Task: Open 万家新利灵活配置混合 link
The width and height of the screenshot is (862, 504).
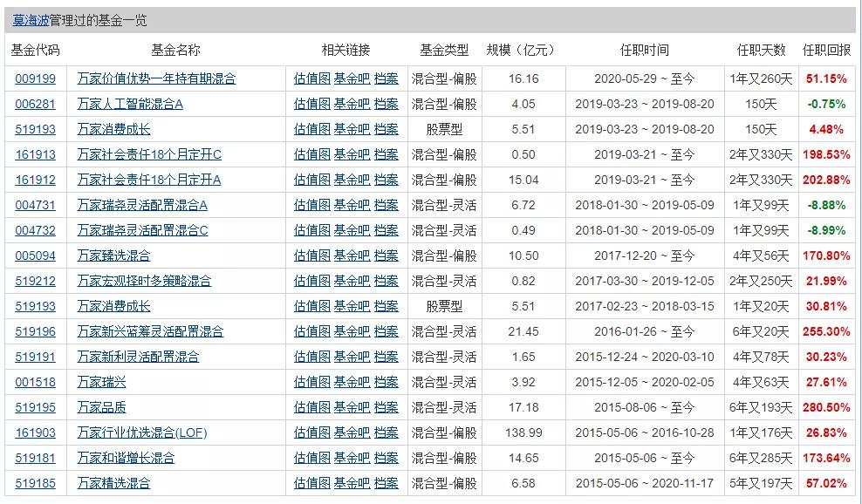Action: pos(138,357)
